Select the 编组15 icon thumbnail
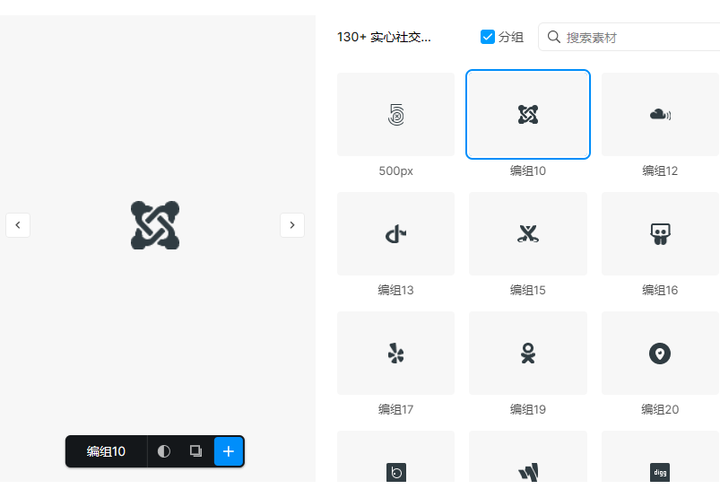The image size is (720, 489). coord(528,234)
